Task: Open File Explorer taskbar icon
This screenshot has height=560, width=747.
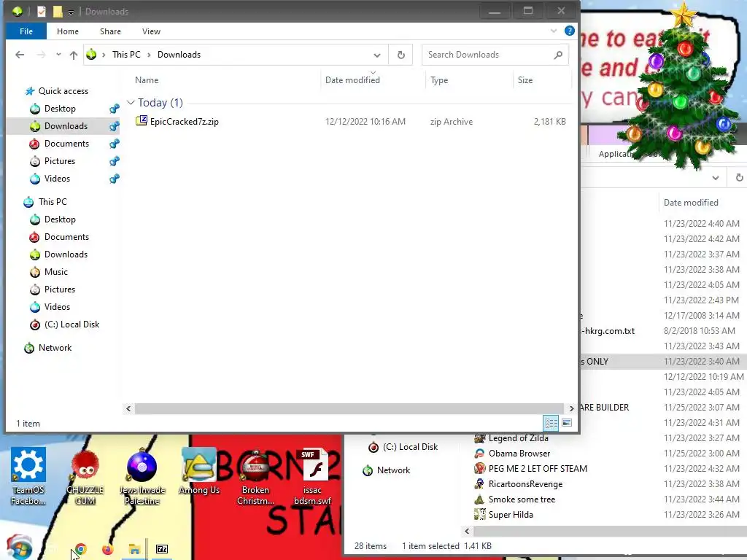Action: (x=134, y=550)
